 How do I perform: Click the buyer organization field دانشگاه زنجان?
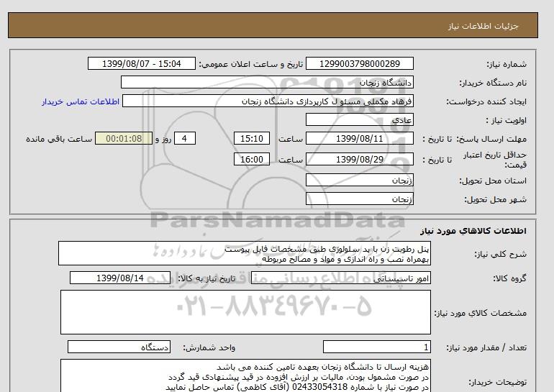[x=267, y=82]
